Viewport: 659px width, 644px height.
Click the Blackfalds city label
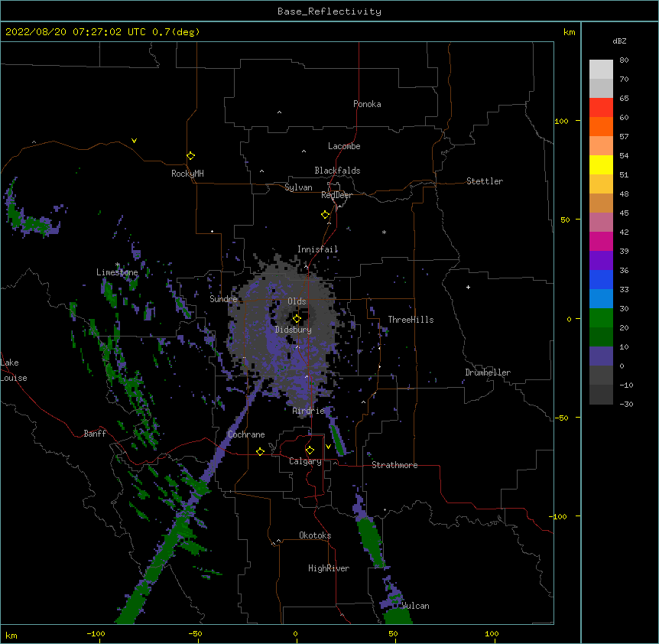[x=337, y=171]
